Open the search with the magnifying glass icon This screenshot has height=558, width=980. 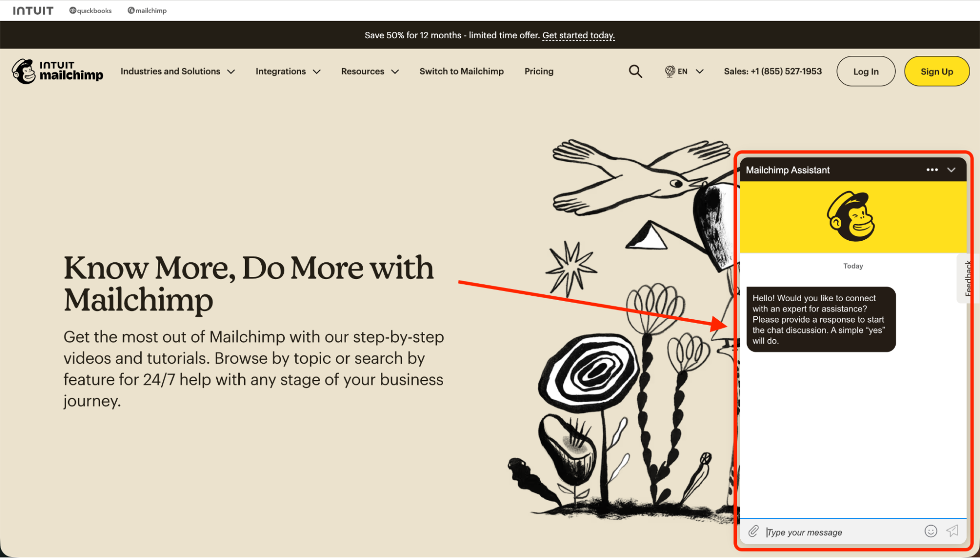tap(635, 71)
